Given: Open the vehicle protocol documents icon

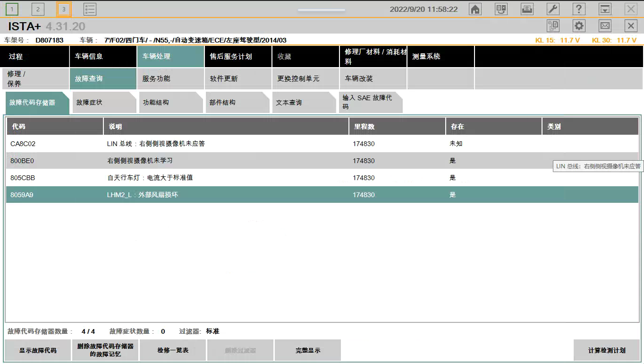Looking at the screenshot, I should (553, 26).
